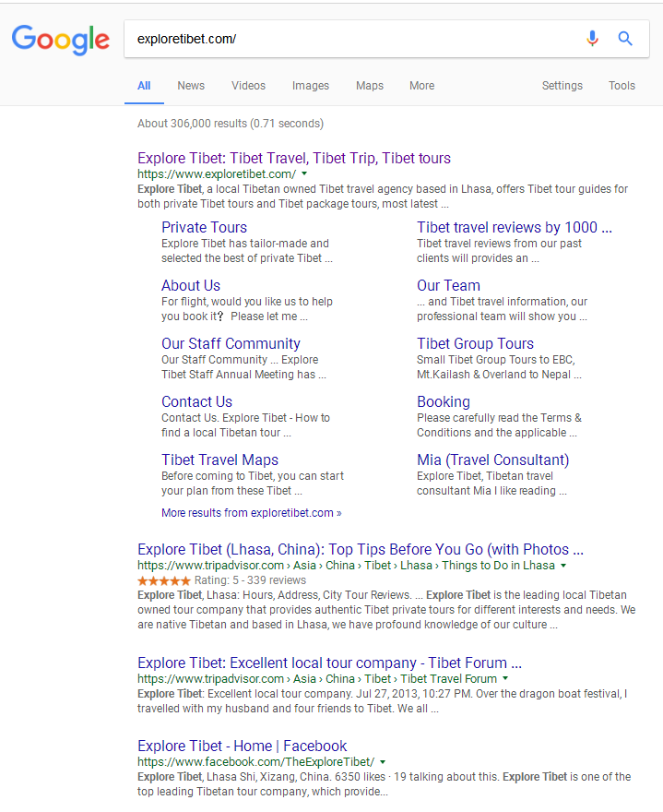The image size is (663, 812).
Task: Switch to the Maps tab
Action: [370, 86]
